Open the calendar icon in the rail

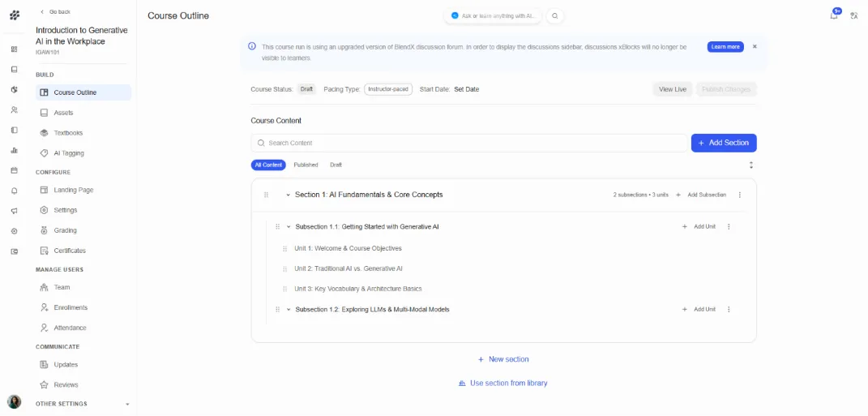pos(15,170)
